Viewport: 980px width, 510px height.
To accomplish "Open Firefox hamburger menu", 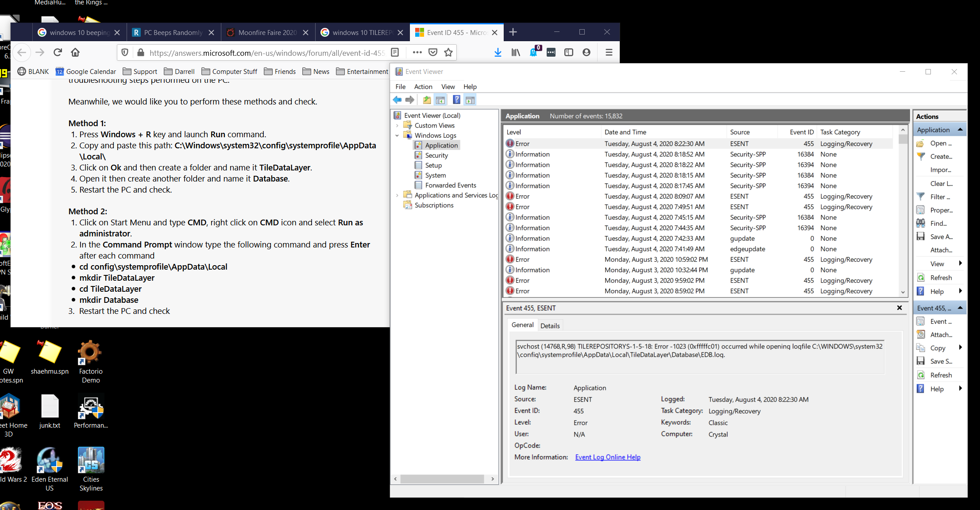I will (609, 53).
